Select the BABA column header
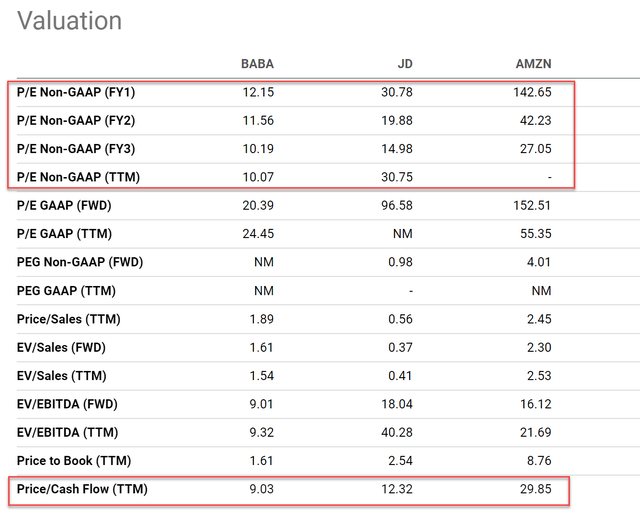The width and height of the screenshot is (640, 513). pos(257,64)
